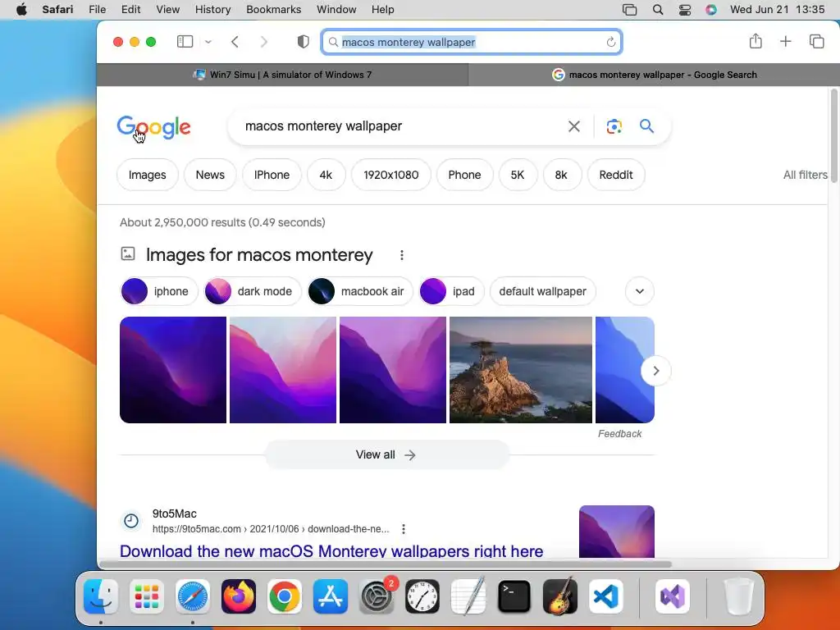
Task: Open more options for 9to5Mac result
Action: (x=404, y=529)
